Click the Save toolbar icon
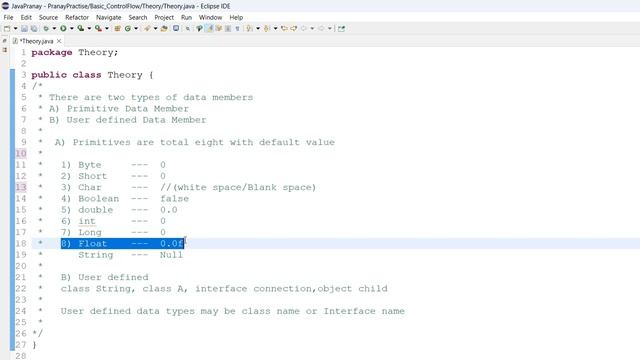 coord(24,29)
